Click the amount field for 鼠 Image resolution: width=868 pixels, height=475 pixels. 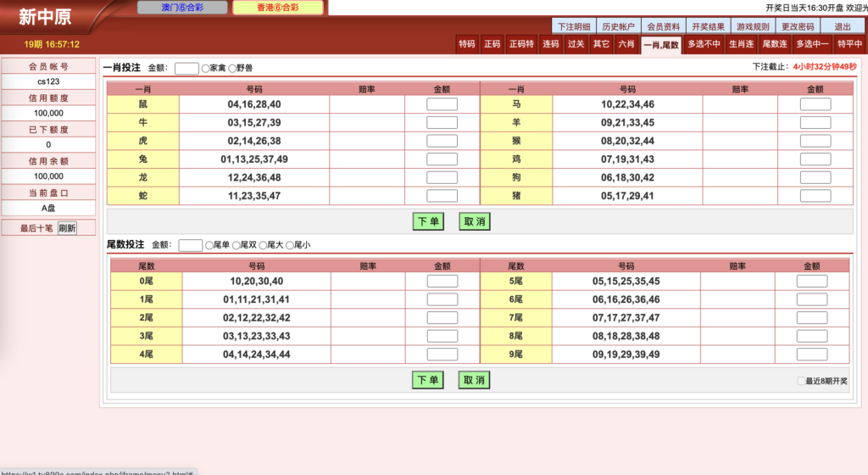coord(442,104)
